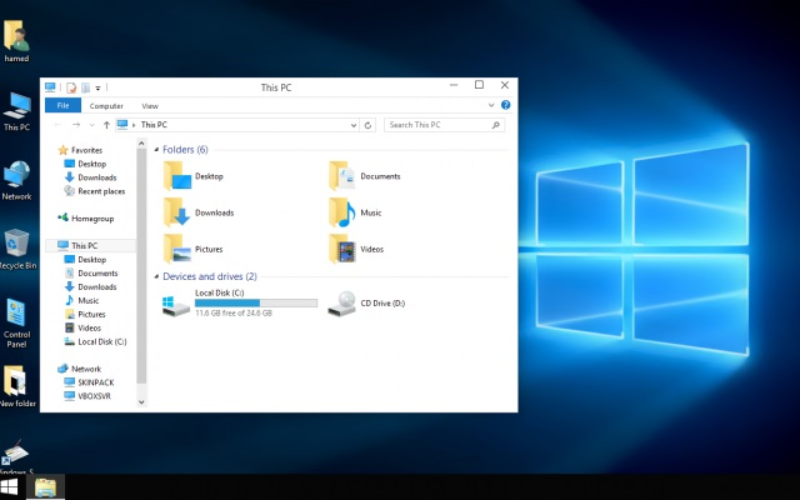Select Local Disk (C:) in the navigation pane
The width and height of the screenshot is (800, 500).
(95, 342)
